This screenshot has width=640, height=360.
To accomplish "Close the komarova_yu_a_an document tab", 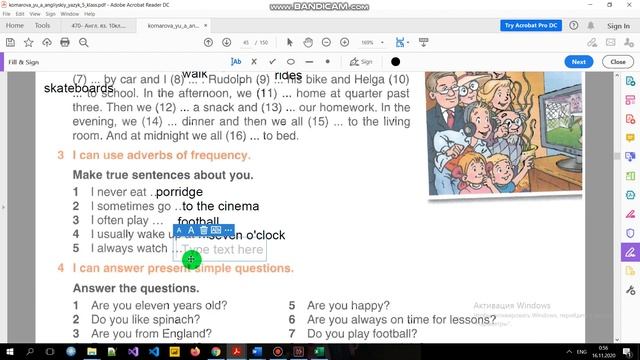I will pyautogui.click(x=206, y=25).
